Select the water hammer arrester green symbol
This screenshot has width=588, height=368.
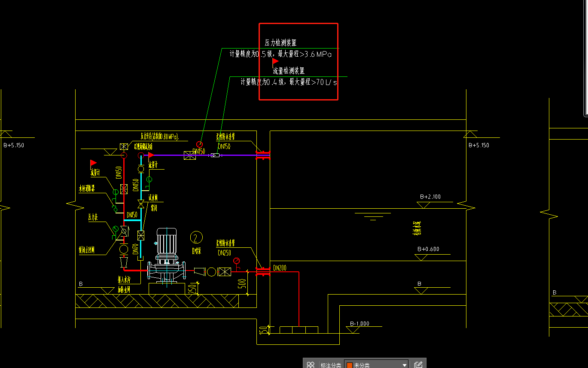(x=115, y=209)
